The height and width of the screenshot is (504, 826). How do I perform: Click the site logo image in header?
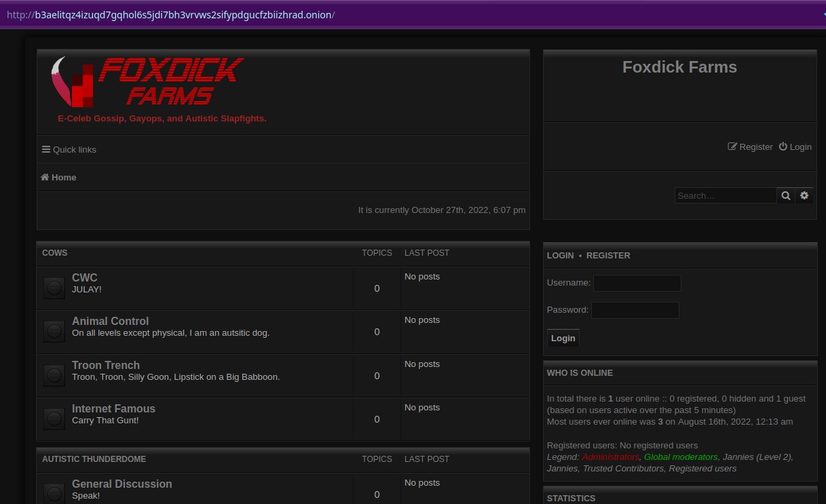point(147,82)
